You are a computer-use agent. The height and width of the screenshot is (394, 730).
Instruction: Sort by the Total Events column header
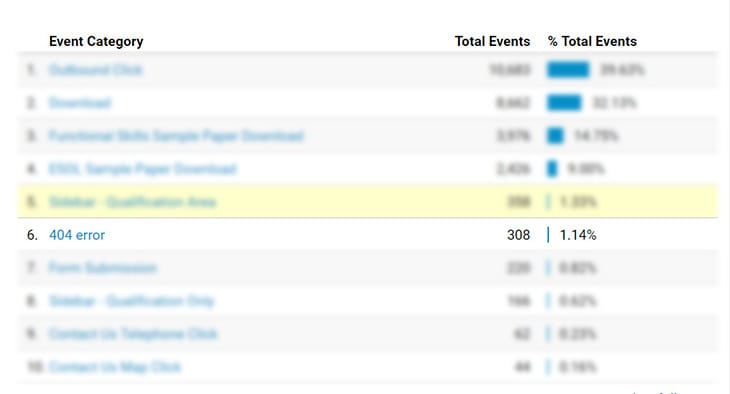[x=492, y=41]
